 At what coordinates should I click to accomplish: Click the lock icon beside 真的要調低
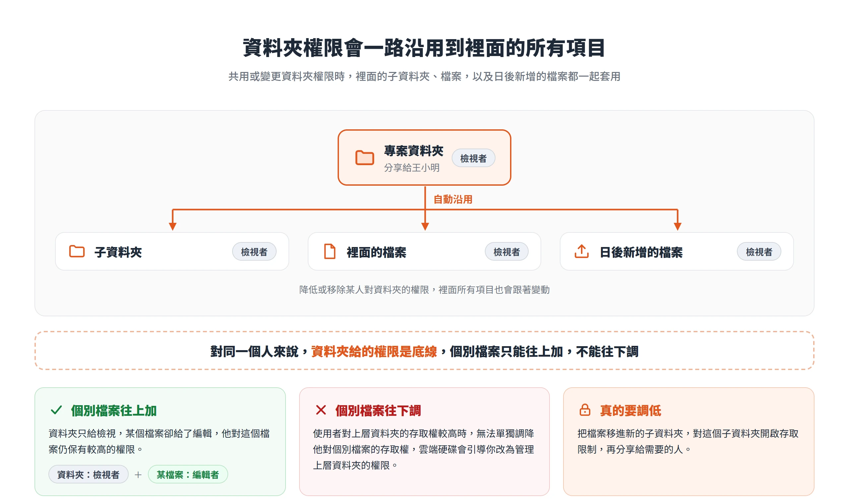click(584, 410)
